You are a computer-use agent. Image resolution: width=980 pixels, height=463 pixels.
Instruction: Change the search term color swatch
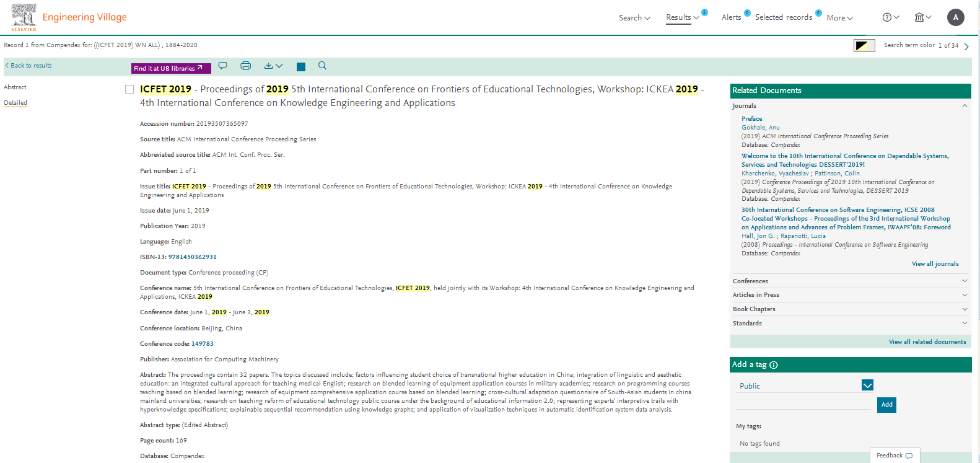[x=864, y=45]
